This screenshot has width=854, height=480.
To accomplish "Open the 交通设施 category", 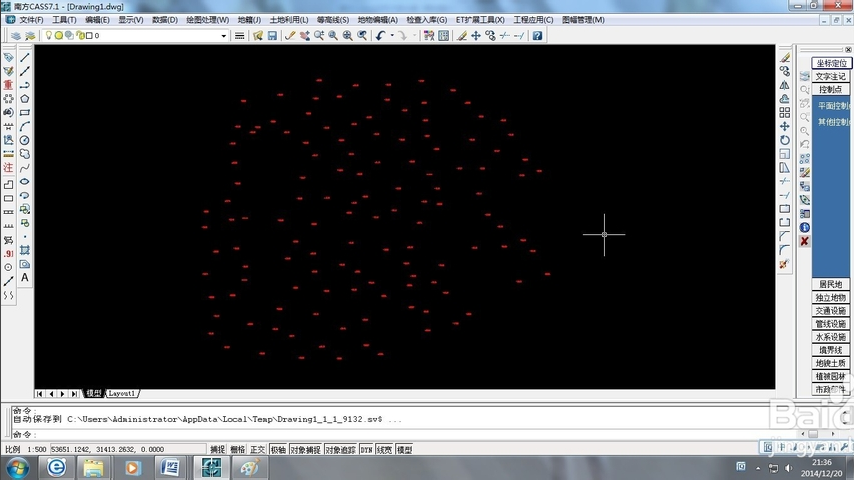I will click(831, 311).
